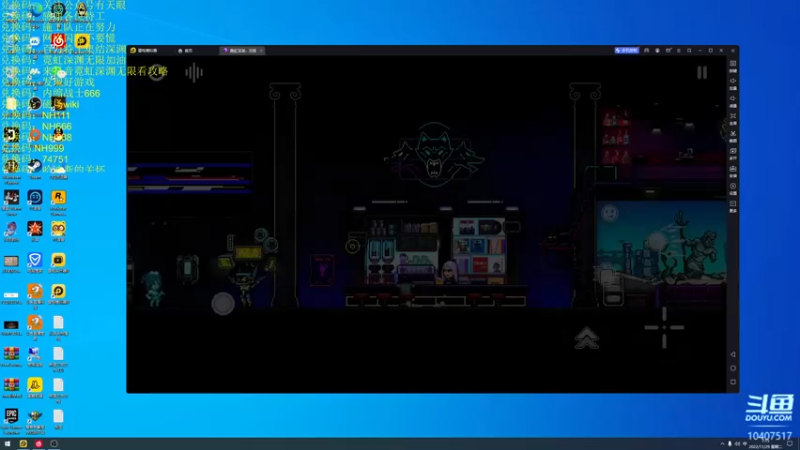
Task: Switch to the emulator Home tab
Action: point(185,51)
